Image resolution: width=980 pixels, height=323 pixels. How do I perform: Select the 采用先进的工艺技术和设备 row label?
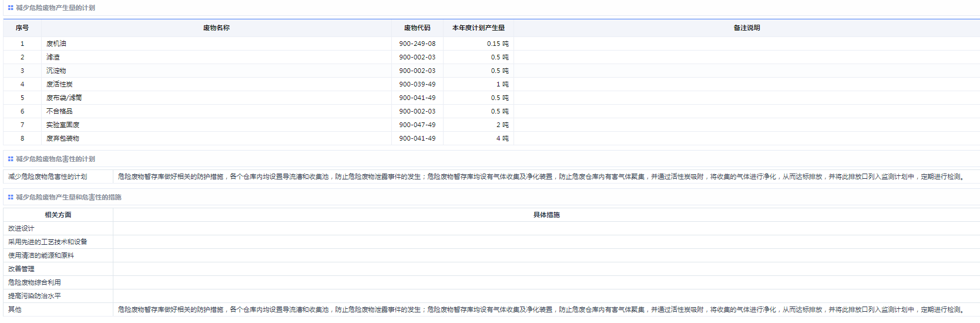pos(48,242)
